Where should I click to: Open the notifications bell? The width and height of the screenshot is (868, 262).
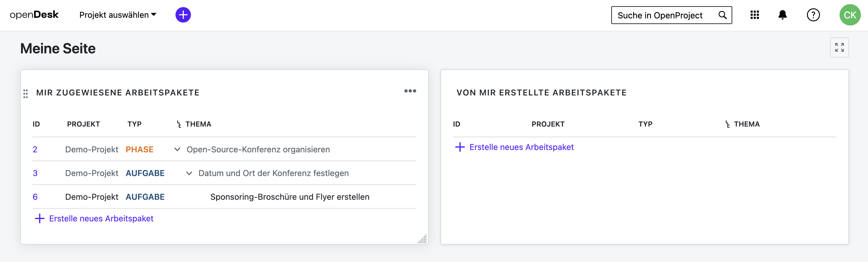pyautogui.click(x=782, y=15)
